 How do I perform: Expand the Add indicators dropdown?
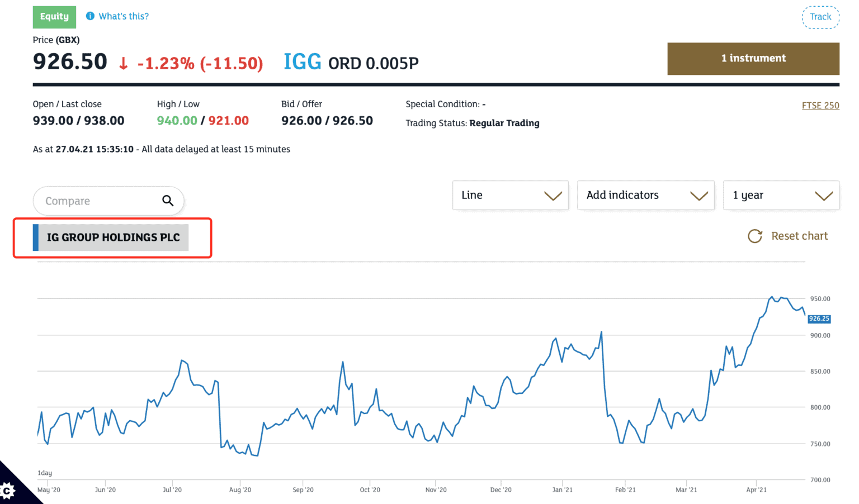(x=645, y=195)
